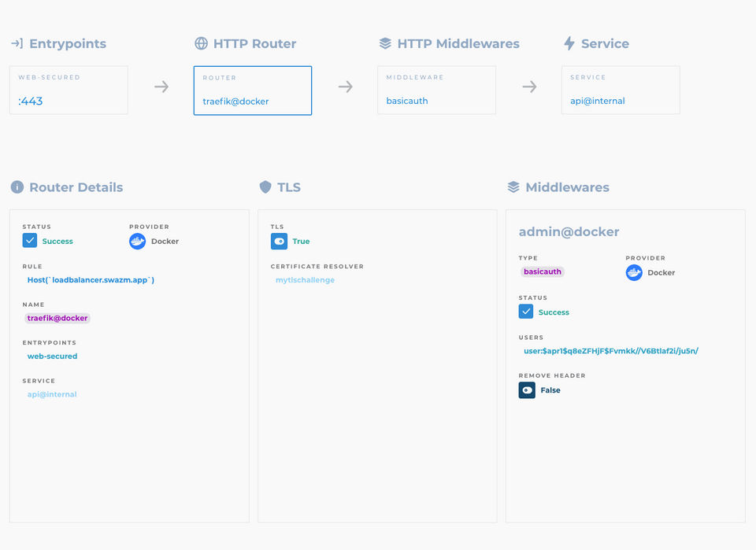Click the TLS shield icon

pyautogui.click(x=265, y=187)
